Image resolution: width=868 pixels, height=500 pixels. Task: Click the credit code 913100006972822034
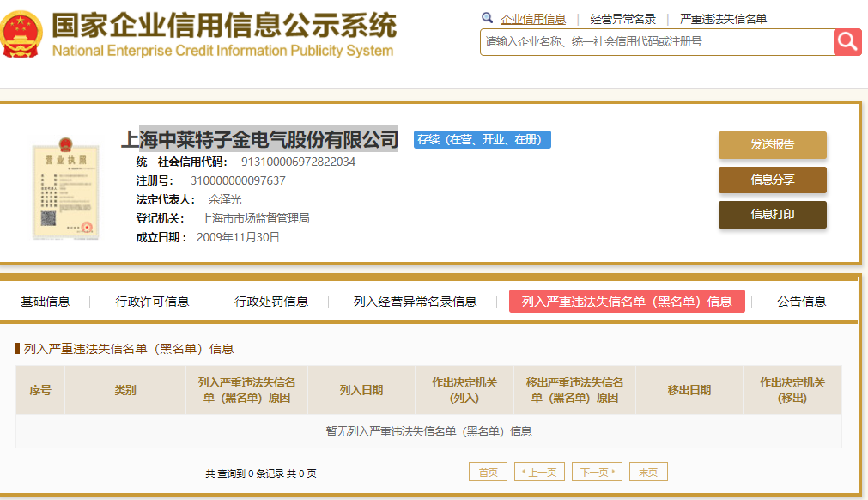pos(299,162)
